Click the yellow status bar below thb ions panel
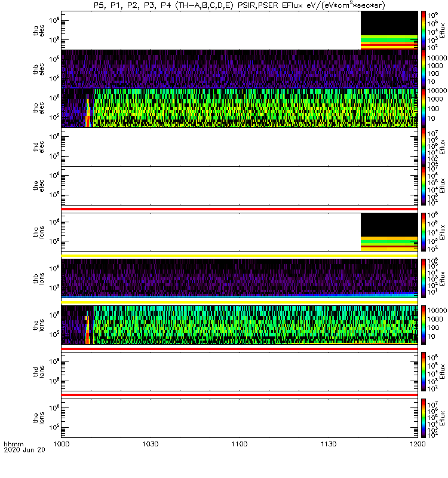The image size is (448, 478). coord(240,302)
